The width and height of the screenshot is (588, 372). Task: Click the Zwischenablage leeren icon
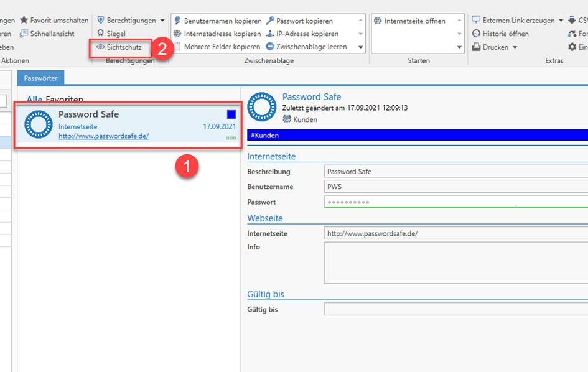(x=270, y=47)
